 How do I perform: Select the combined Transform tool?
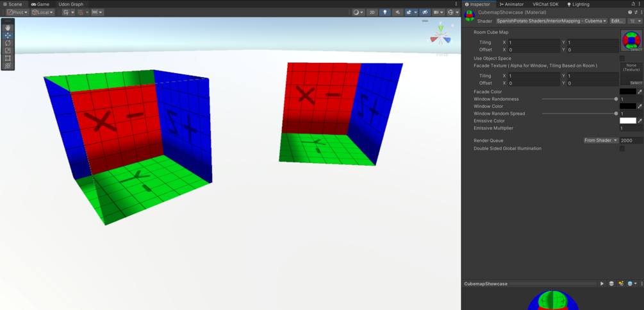[x=8, y=65]
